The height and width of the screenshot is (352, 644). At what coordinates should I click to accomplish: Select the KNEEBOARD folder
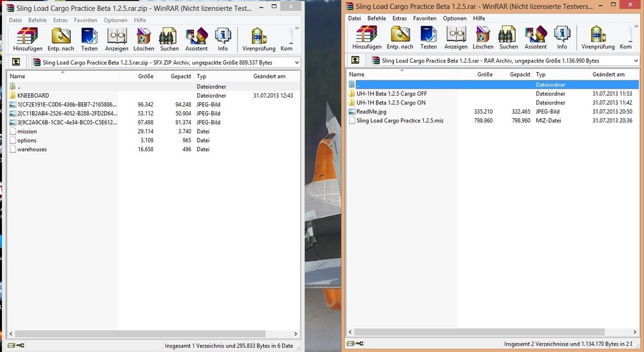(x=33, y=95)
